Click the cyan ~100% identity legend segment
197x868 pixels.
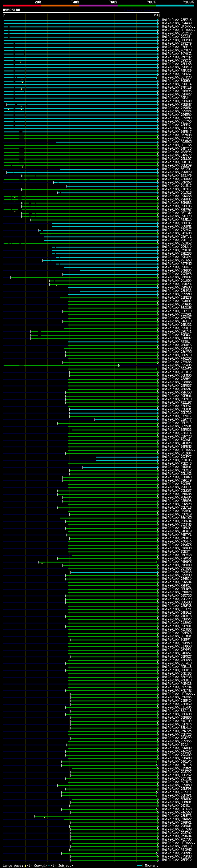pos(175,6)
